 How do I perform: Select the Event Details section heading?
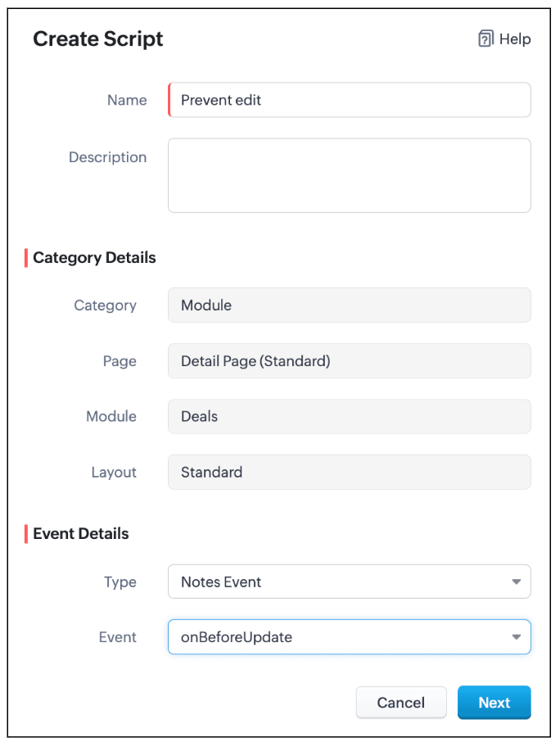click(x=81, y=533)
